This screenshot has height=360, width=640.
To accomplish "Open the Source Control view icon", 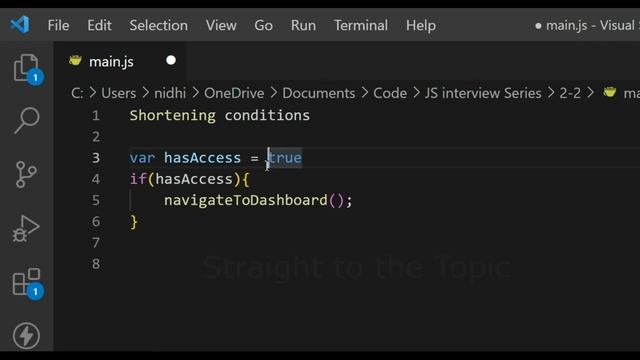I will pyautogui.click(x=26, y=174).
